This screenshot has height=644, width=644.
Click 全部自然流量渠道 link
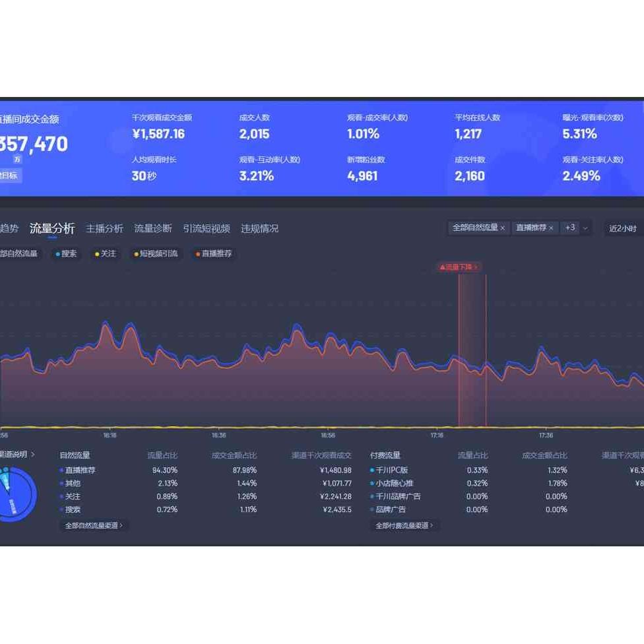click(x=94, y=525)
